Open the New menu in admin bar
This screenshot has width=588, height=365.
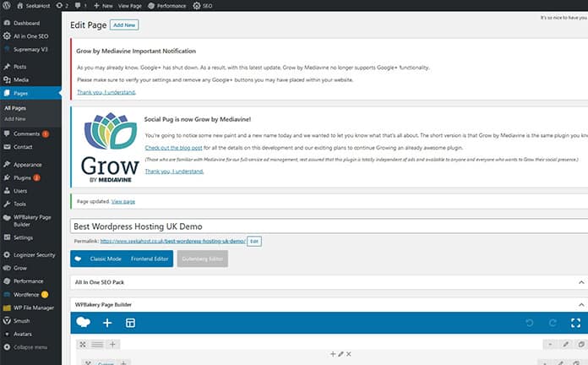tap(103, 6)
